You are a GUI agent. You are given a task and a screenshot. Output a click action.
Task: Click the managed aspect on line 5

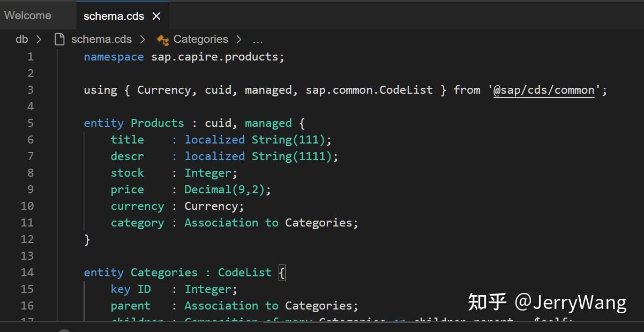pyautogui.click(x=268, y=123)
